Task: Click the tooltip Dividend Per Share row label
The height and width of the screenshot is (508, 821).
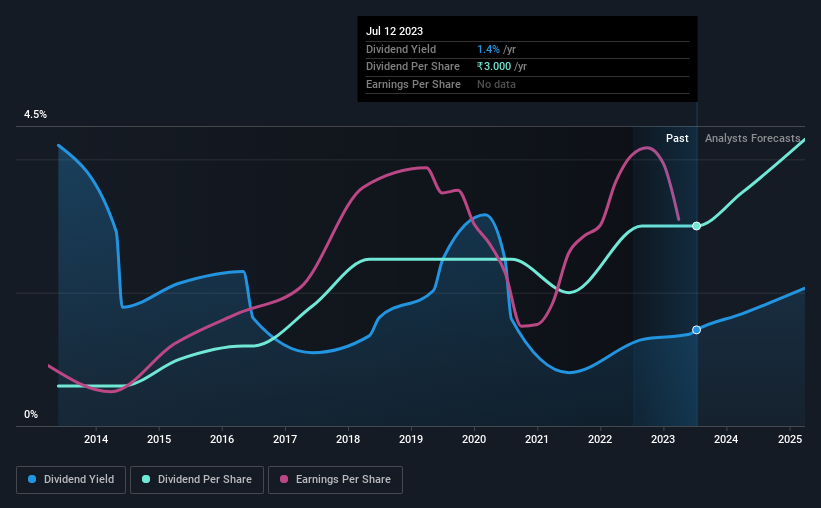Action: pos(413,67)
